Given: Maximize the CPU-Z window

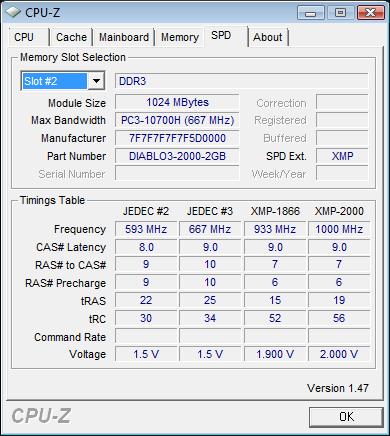Looking at the screenshot, I should tap(340, 13).
